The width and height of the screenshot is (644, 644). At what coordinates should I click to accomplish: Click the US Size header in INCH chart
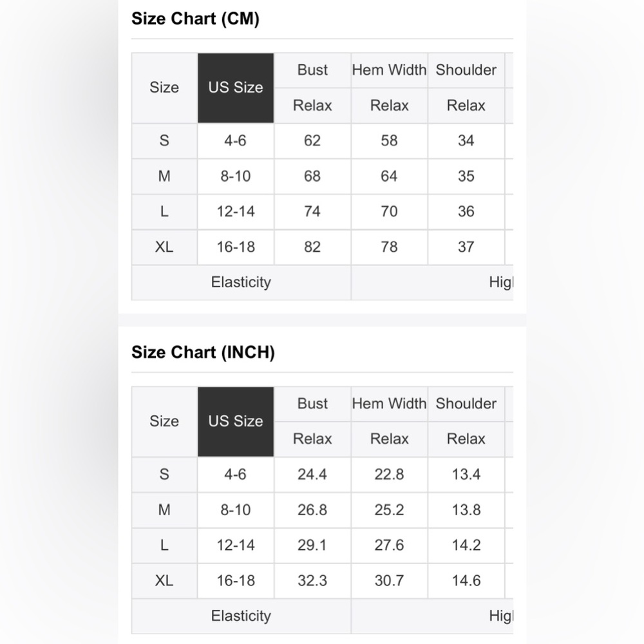[x=236, y=421]
